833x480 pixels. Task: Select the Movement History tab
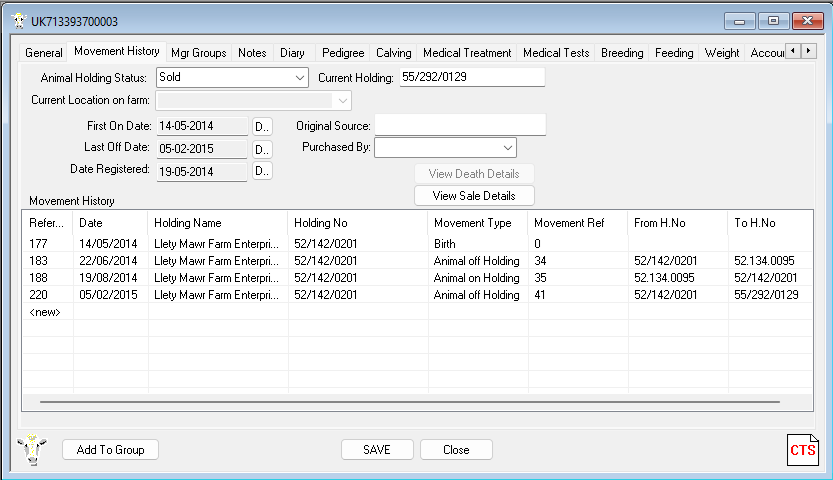(x=117, y=51)
